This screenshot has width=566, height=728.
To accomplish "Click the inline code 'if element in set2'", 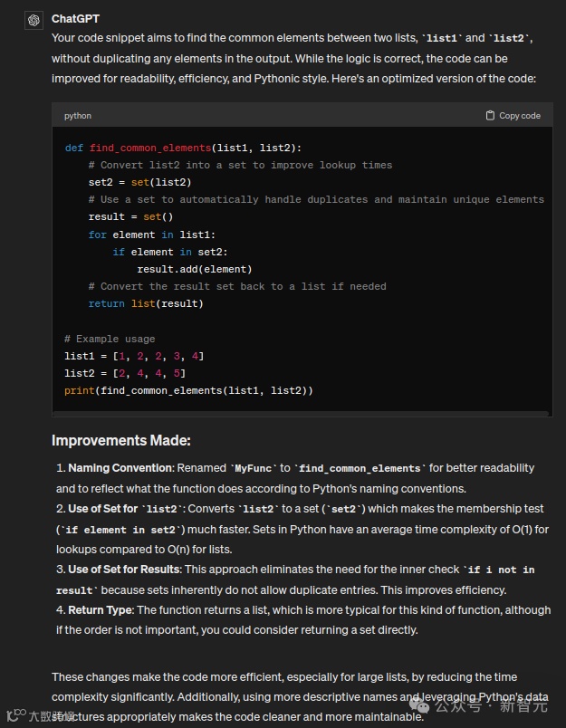I will pyautogui.click(x=120, y=530).
